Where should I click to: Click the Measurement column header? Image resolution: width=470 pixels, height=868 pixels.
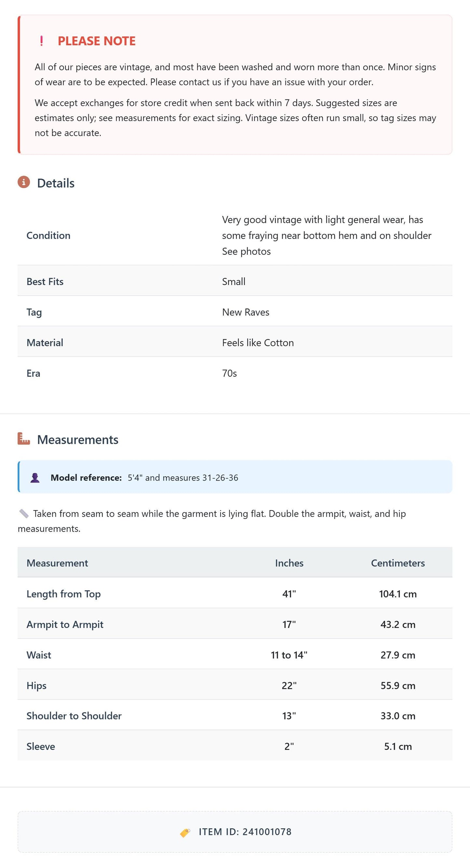pos(57,563)
